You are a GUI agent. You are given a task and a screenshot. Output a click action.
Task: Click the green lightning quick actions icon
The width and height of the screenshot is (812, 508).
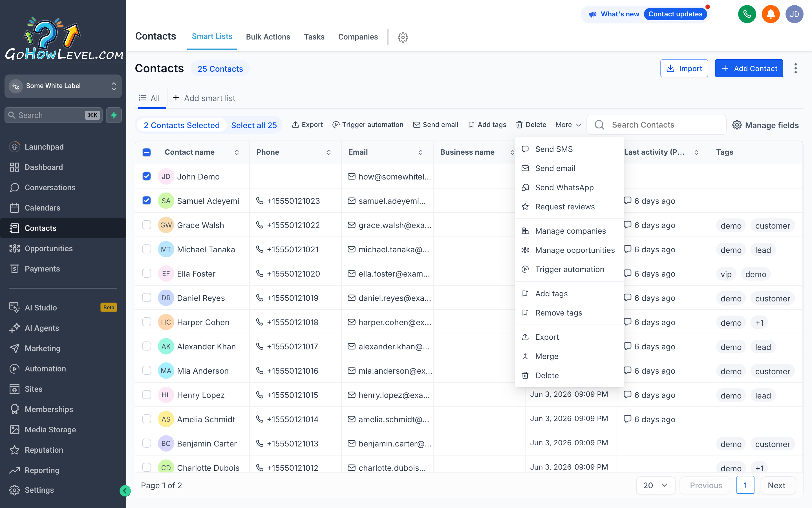coord(114,115)
